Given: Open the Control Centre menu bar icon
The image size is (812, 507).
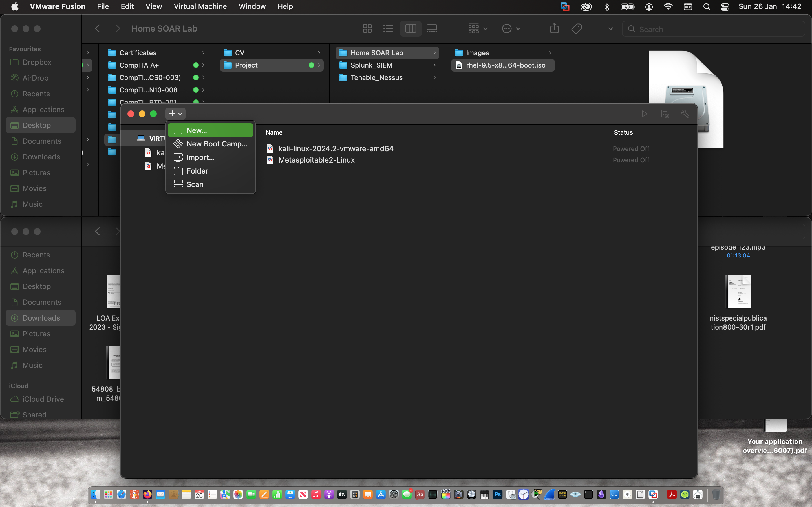Looking at the screenshot, I should (725, 7).
